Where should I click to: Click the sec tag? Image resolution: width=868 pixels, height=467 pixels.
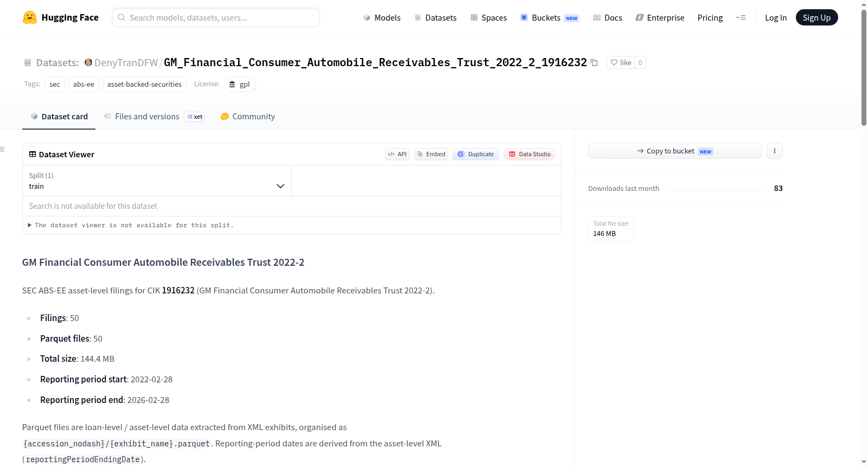click(x=55, y=84)
